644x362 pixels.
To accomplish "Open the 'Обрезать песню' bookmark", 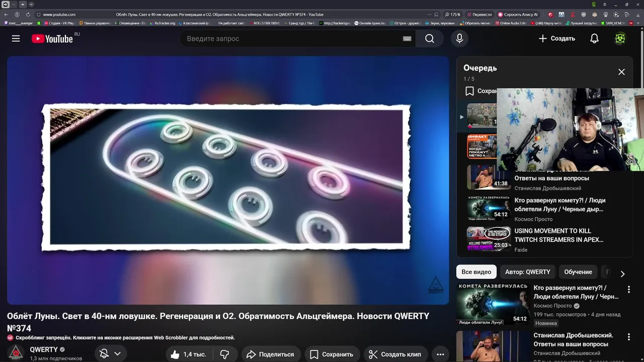I will [x=475, y=23].
